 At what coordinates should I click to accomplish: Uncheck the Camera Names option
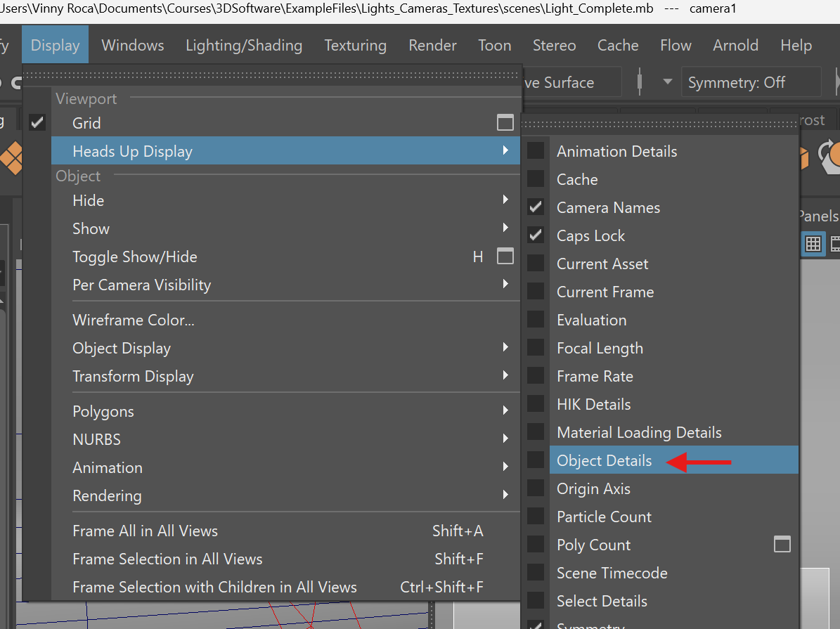pyautogui.click(x=536, y=207)
